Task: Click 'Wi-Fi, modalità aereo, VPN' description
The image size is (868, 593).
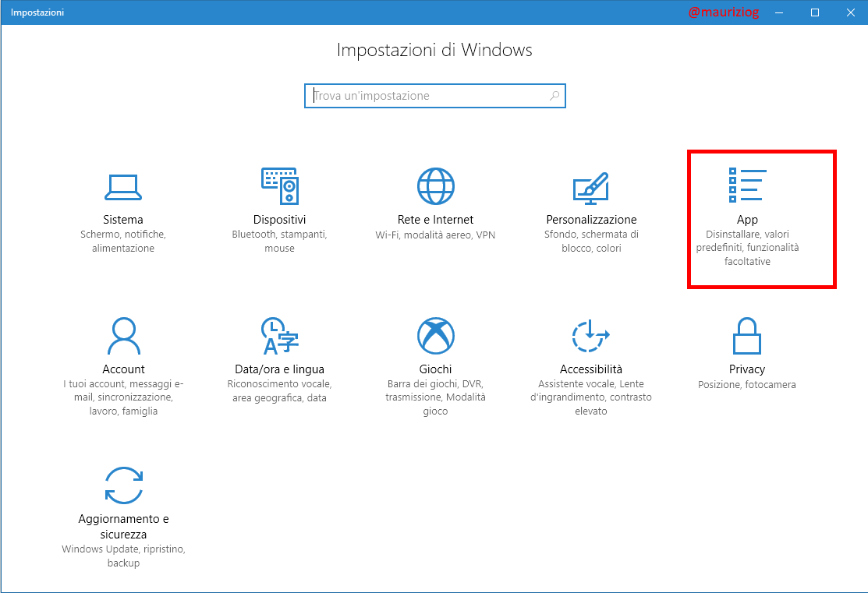Action: tap(436, 235)
